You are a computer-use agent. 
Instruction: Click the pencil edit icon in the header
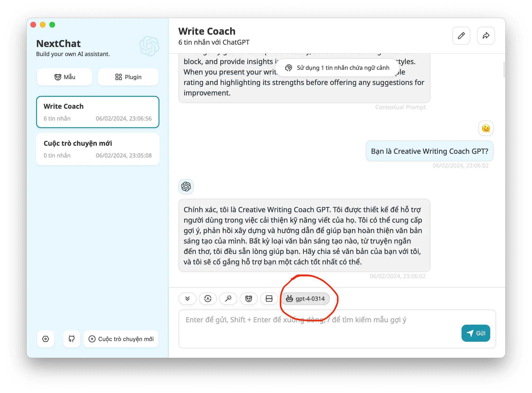[461, 36]
